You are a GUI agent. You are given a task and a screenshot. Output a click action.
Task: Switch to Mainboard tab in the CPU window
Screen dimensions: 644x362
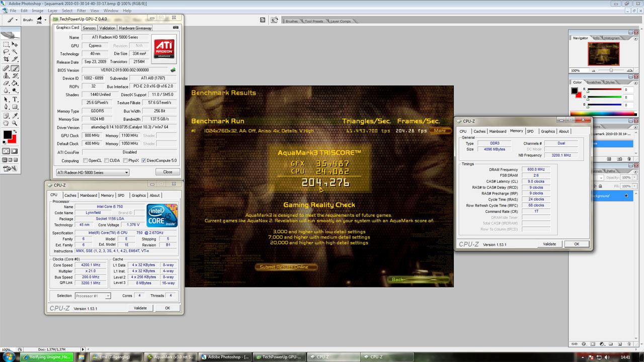tap(89, 196)
